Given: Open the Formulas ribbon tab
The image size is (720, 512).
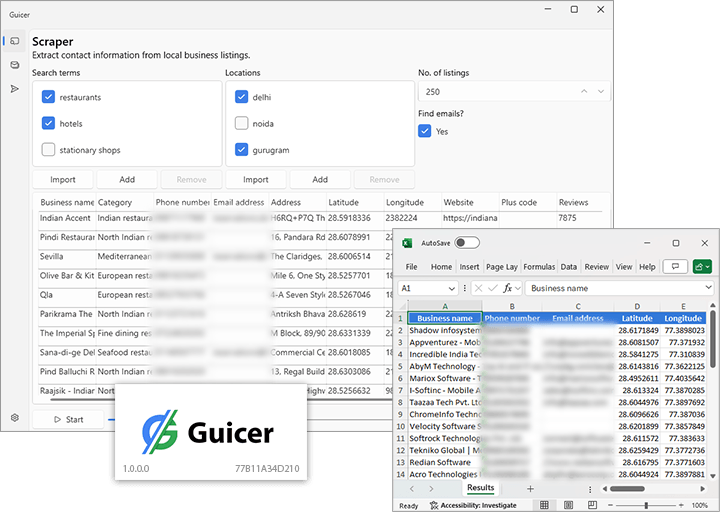Looking at the screenshot, I should click(x=539, y=267).
